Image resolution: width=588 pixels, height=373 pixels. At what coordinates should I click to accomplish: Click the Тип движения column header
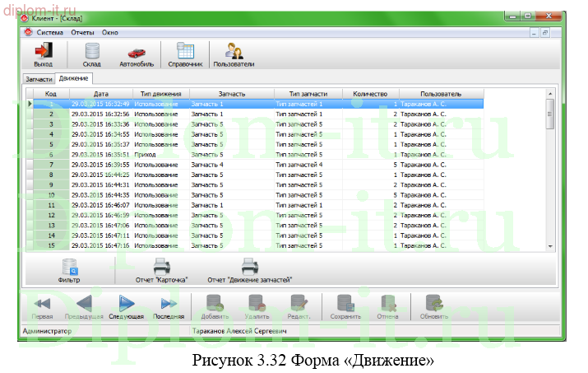click(160, 94)
